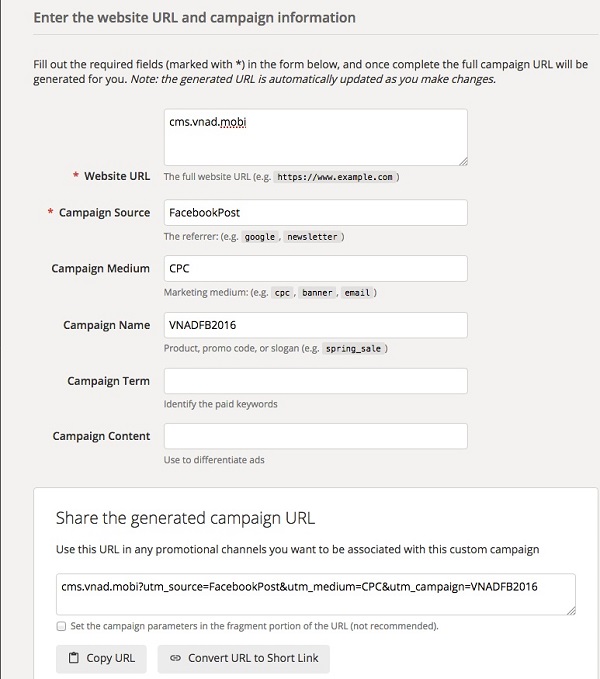Image resolution: width=600 pixels, height=679 pixels.
Task: Click into the empty Campaign Content field
Action: (315, 436)
